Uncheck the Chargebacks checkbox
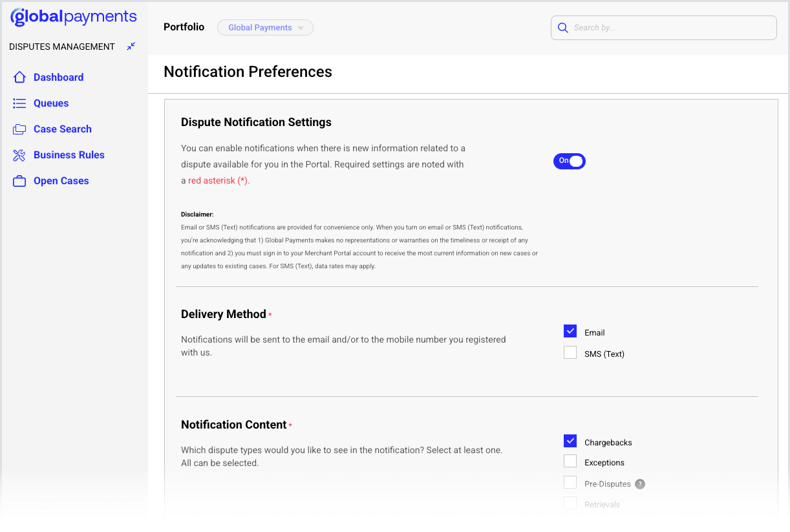This screenshot has width=790, height=532. click(x=570, y=442)
